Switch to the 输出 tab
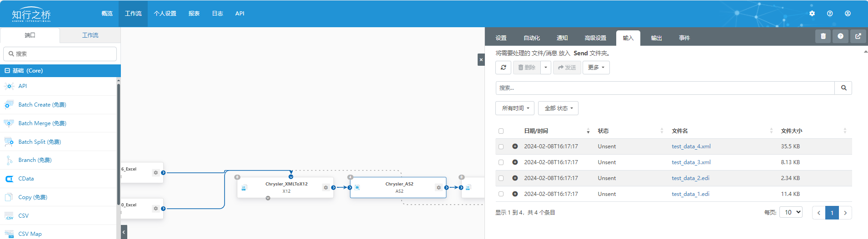 pos(656,38)
